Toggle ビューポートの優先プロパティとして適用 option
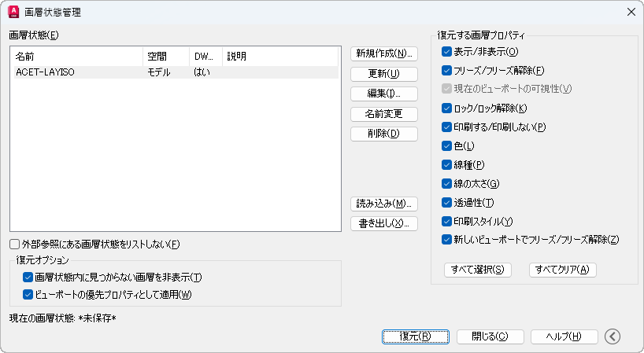The width and height of the screenshot is (644, 353). [28, 295]
